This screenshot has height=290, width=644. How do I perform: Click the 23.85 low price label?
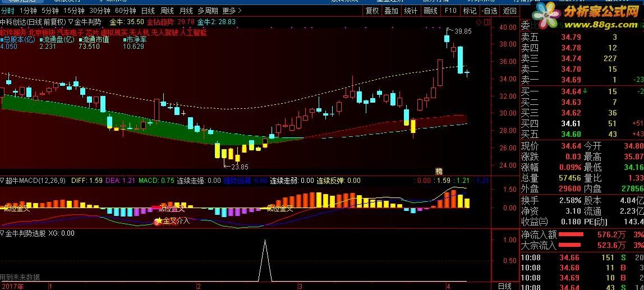(240, 167)
